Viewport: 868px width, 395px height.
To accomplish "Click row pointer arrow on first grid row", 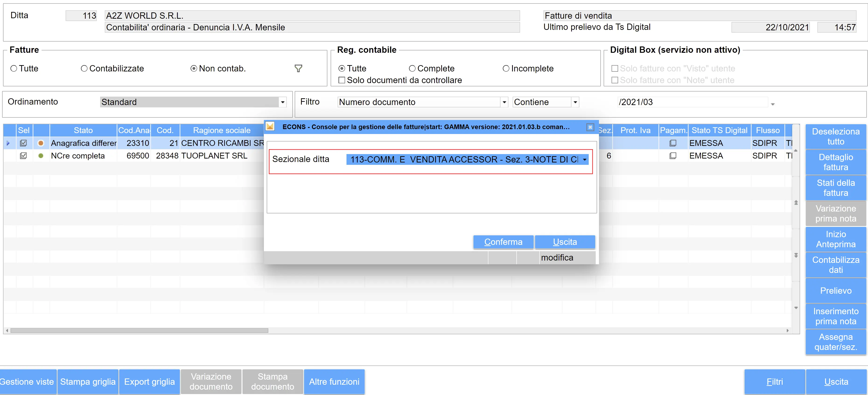I will 8,143.
